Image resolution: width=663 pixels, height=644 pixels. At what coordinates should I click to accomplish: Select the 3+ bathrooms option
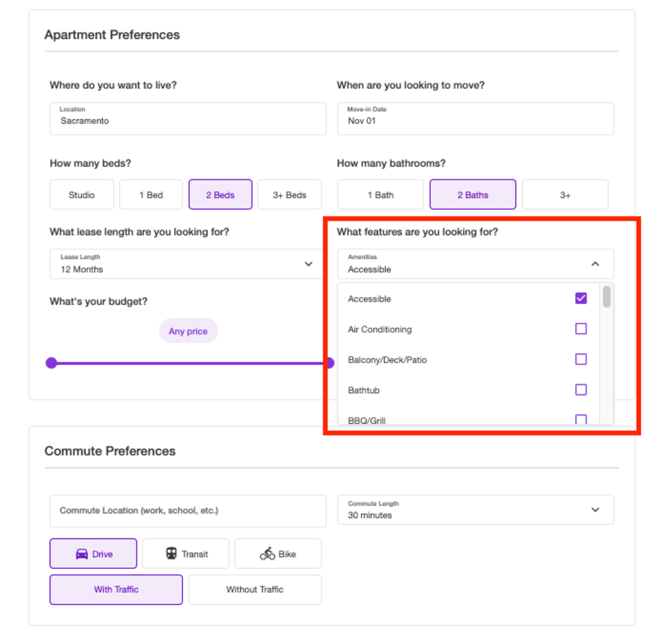click(566, 195)
